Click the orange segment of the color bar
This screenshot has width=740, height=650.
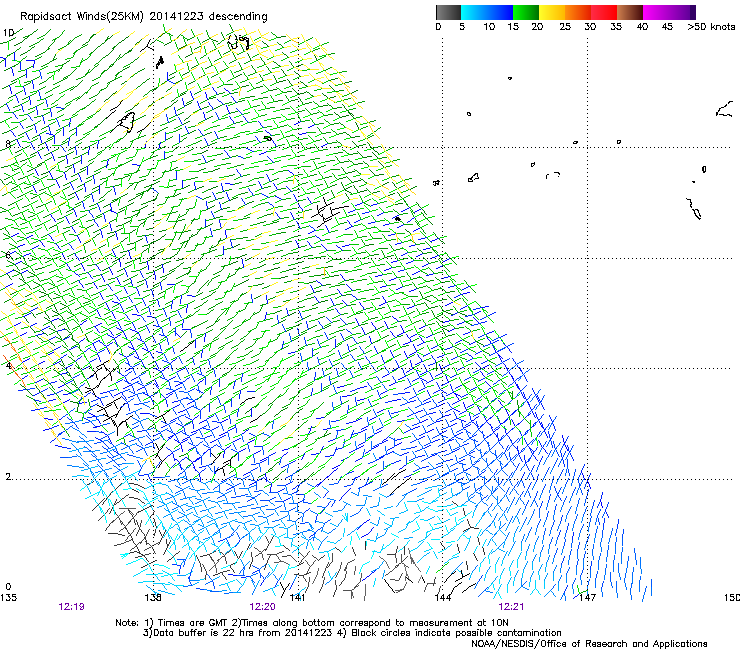pos(578,13)
